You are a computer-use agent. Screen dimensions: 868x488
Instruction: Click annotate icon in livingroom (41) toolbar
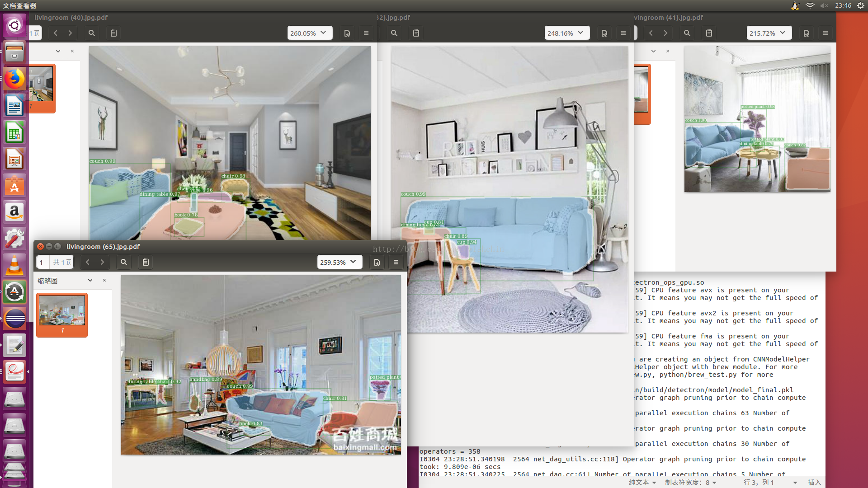click(x=709, y=33)
